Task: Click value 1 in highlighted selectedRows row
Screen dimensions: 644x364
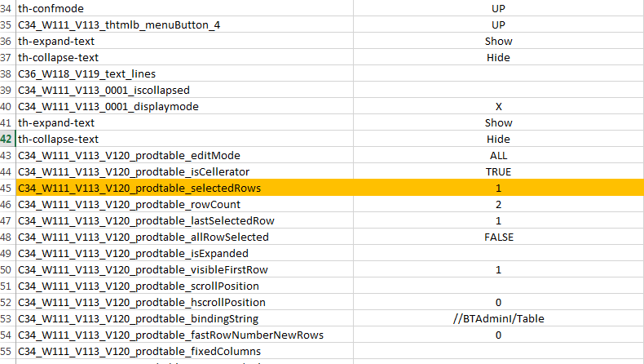Action: (x=499, y=188)
